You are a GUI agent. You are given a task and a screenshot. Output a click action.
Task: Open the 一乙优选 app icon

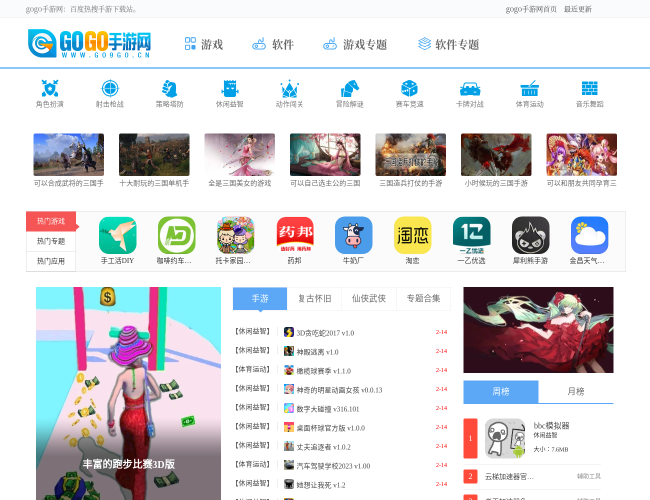pyautogui.click(x=472, y=235)
